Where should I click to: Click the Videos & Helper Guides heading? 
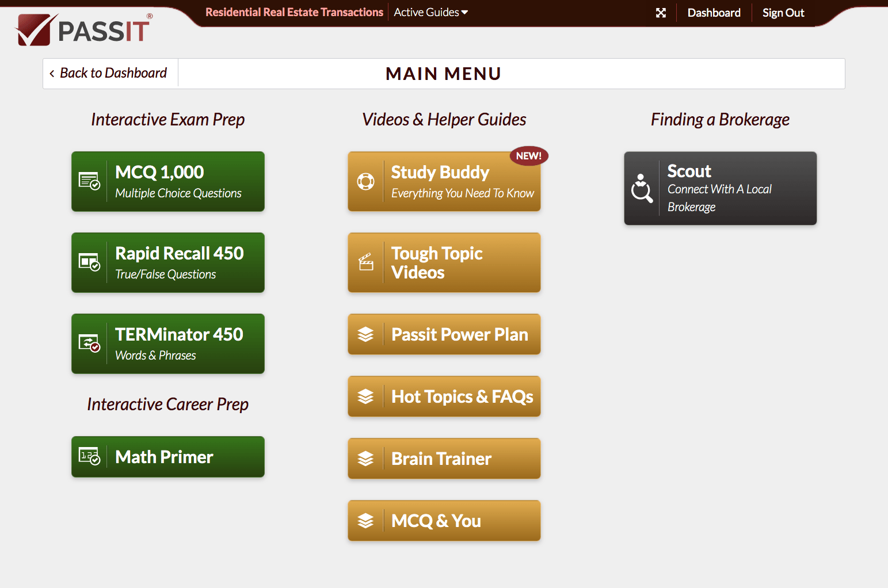click(444, 119)
